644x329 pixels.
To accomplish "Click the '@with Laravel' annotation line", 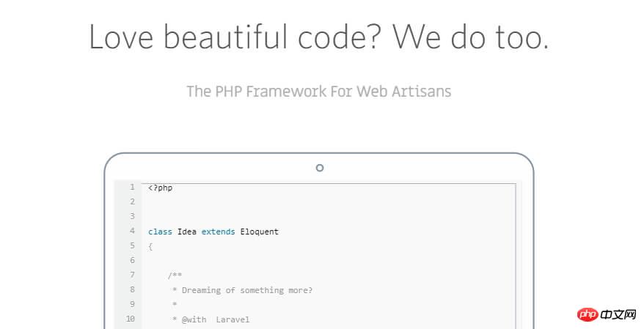I will click(213, 319).
